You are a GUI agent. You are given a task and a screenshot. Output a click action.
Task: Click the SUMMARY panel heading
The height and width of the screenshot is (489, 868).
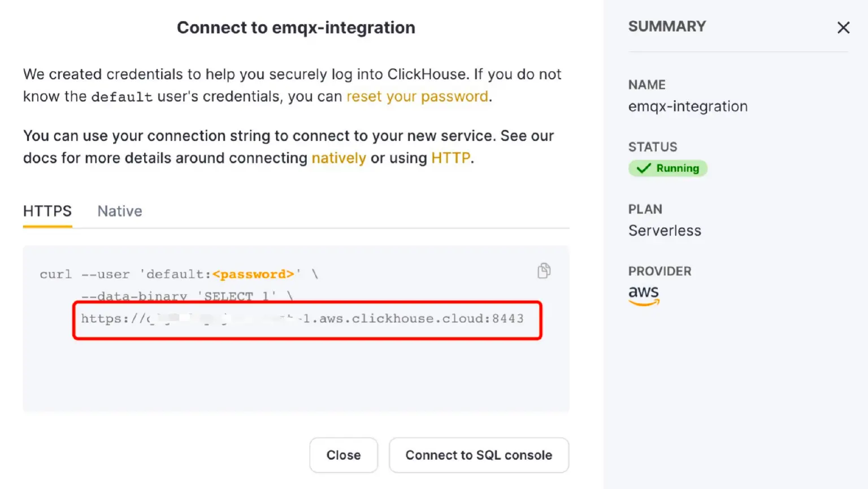[667, 26]
